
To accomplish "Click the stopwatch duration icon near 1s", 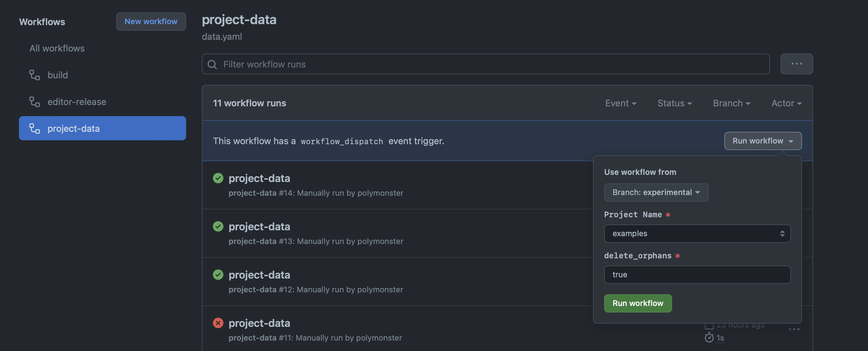I will [x=709, y=338].
